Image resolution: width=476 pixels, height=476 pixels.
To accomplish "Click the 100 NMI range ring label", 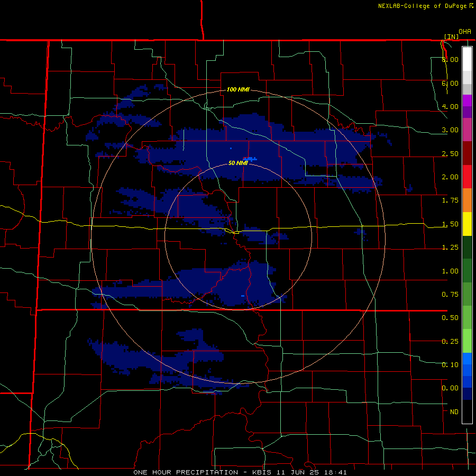I will [238, 89].
